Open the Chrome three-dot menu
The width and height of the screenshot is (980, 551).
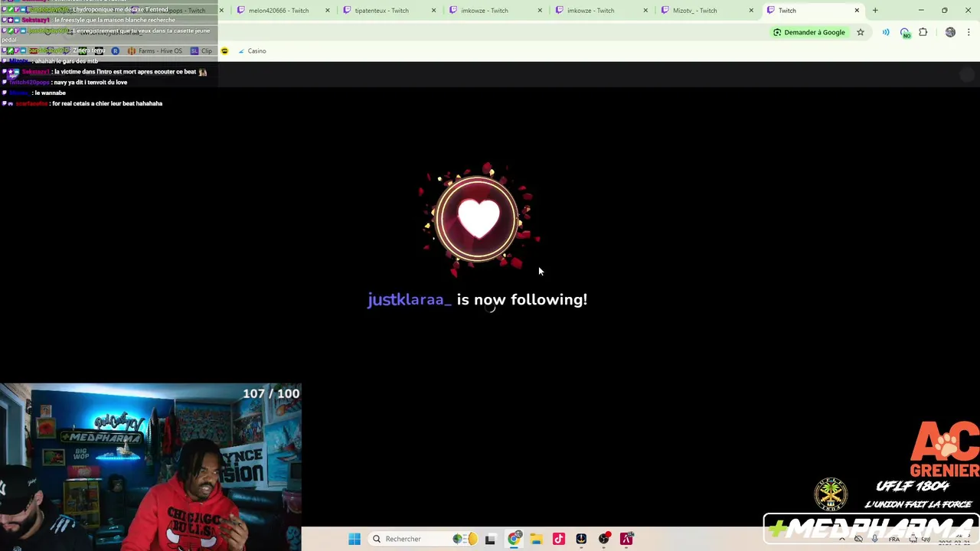pyautogui.click(x=969, y=32)
